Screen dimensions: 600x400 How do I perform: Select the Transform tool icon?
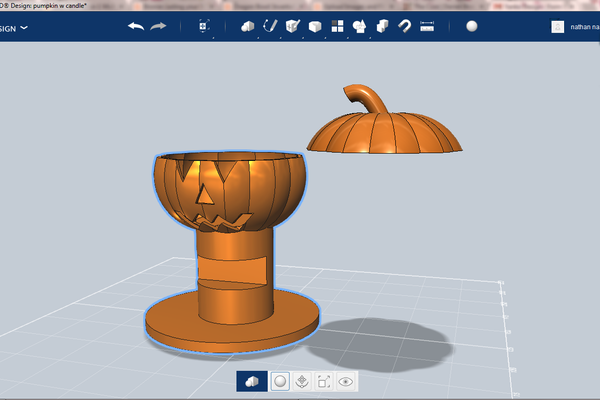point(204,27)
